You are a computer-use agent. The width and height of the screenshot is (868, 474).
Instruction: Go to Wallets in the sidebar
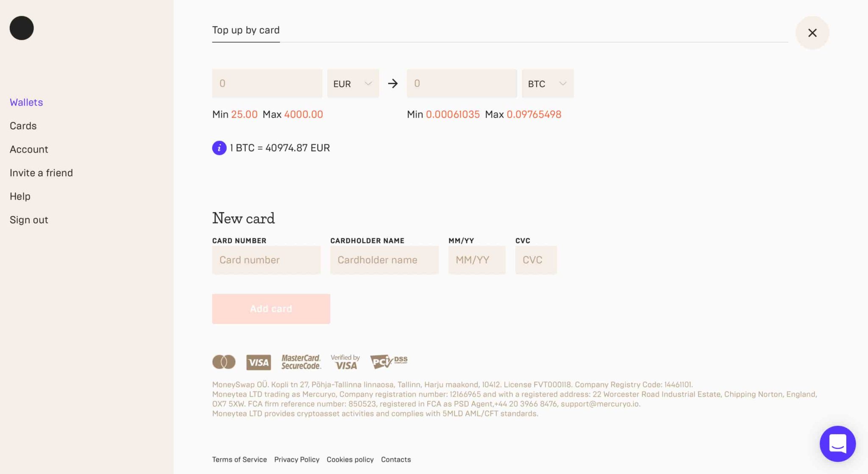[26, 102]
